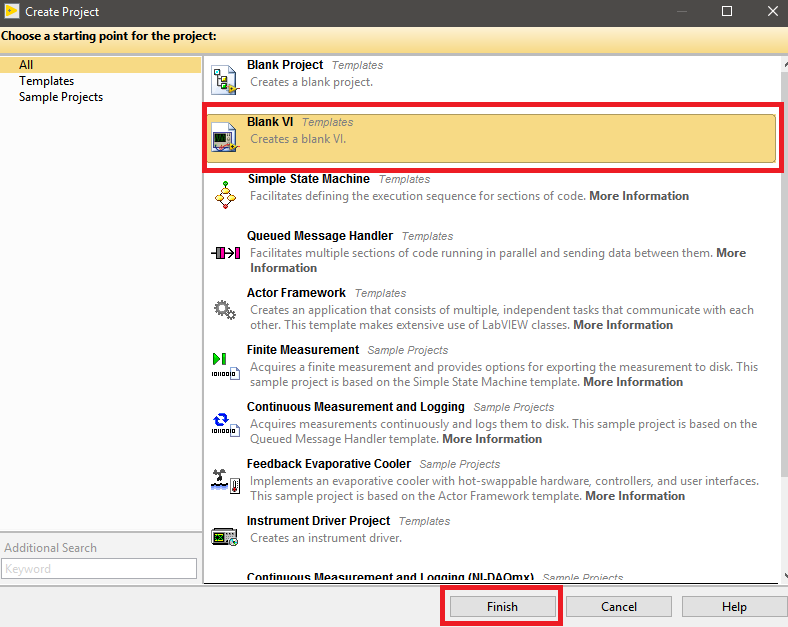Click the LabVIEW icon in title bar
The image size is (788, 627).
(12, 12)
